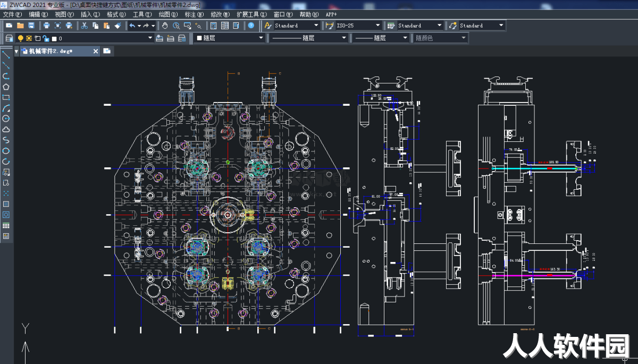Open the Layer Properties Manager icon
Screen dimensions: 638x364
(9, 38)
